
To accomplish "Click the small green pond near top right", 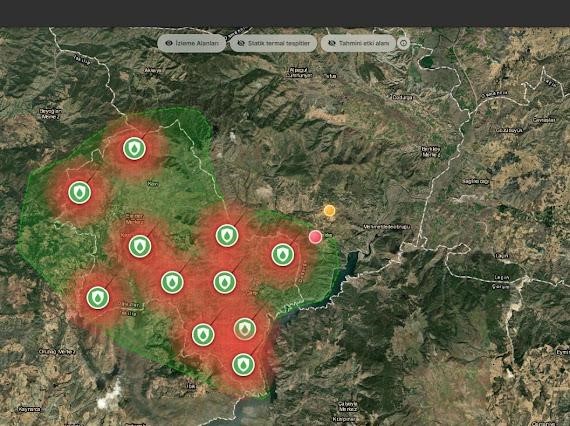I will [x=426, y=62].
